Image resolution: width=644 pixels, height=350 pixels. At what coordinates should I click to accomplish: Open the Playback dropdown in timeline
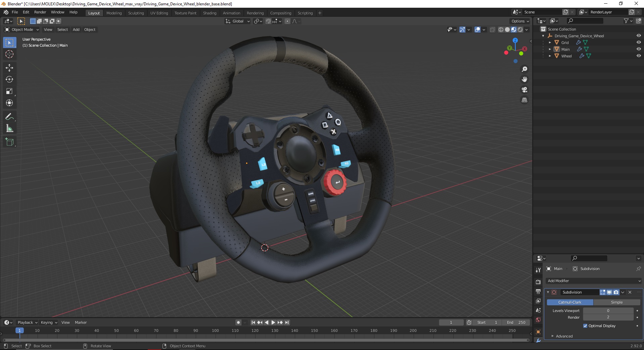click(x=28, y=322)
